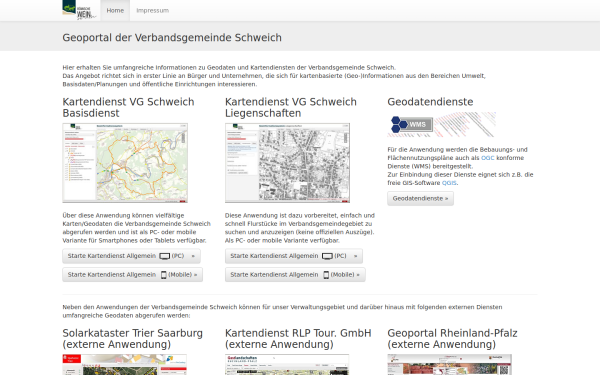Start Liegenschaften Kartendienst Allgemein (PC)
The image size is (600, 375).
click(293, 256)
